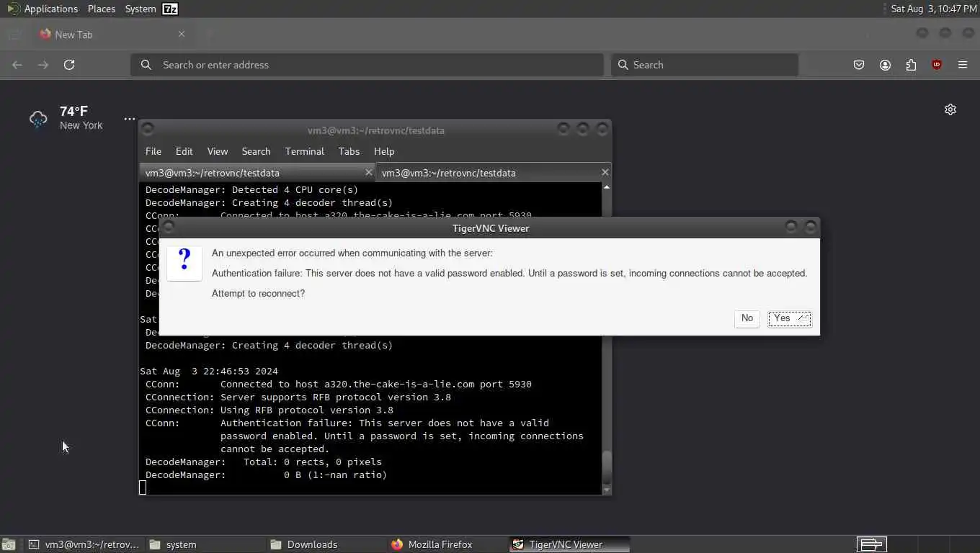Go forward in Firefox
The image size is (980, 553).
coord(43,65)
